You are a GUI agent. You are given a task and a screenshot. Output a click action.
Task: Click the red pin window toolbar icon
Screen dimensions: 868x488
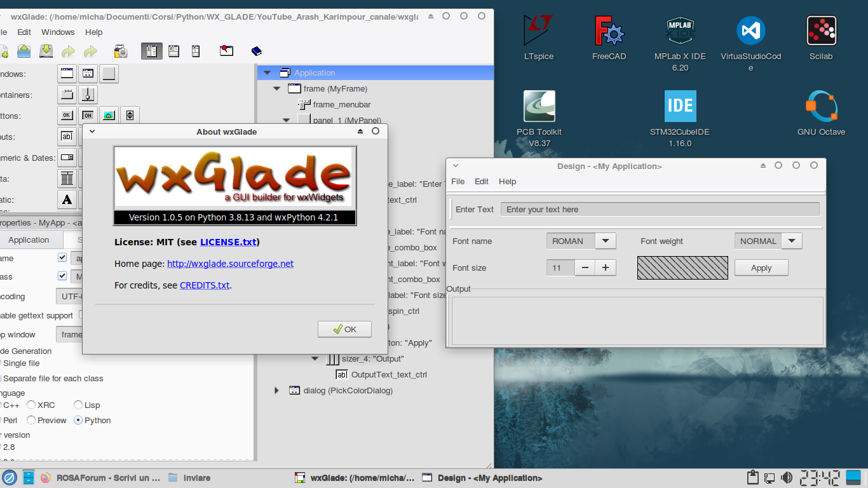coord(226,51)
